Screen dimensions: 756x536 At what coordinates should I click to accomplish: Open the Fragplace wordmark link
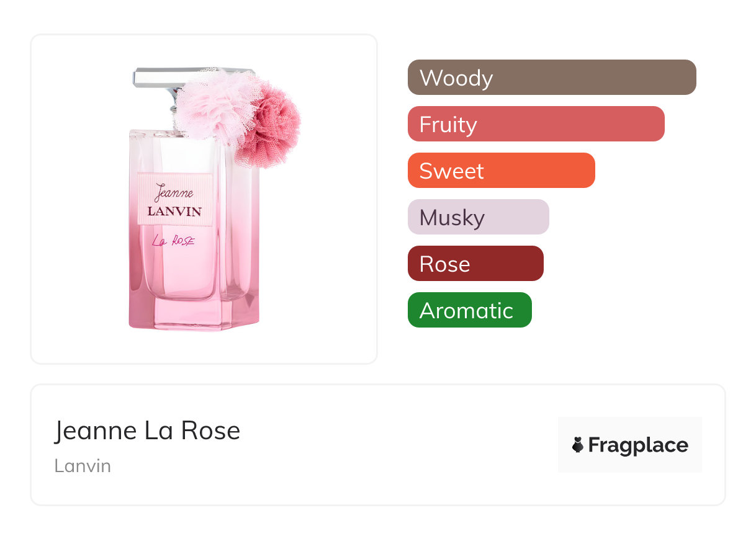click(638, 445)
